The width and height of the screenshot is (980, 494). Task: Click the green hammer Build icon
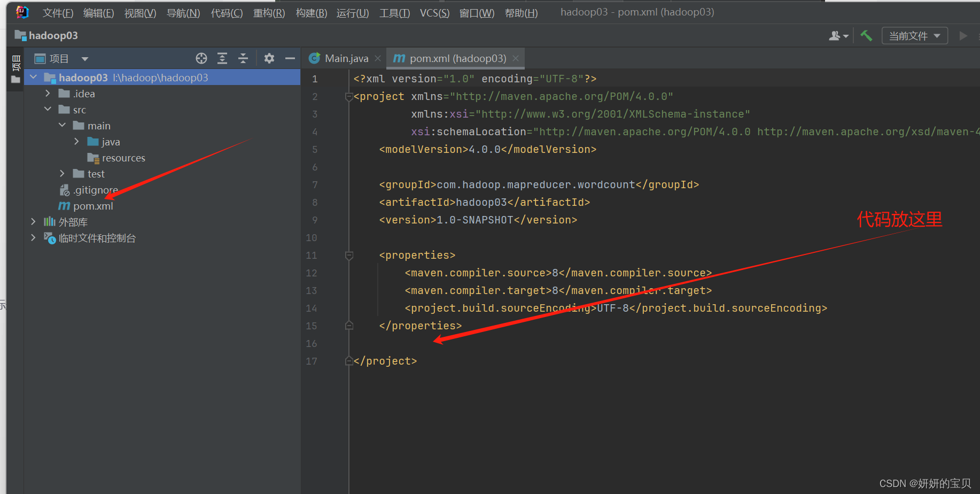pos(866,36)
